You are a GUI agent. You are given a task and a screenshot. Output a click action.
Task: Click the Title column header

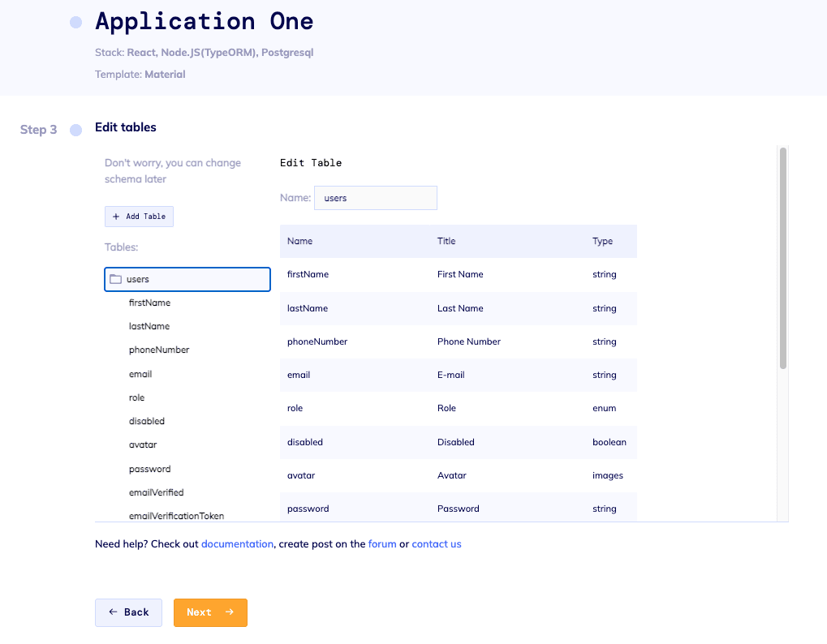(x=446, y=242)
